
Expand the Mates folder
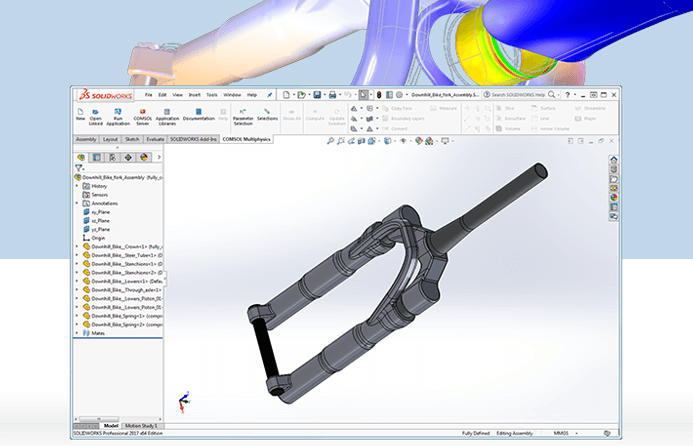pyautogui.click(x=77, y=333)
